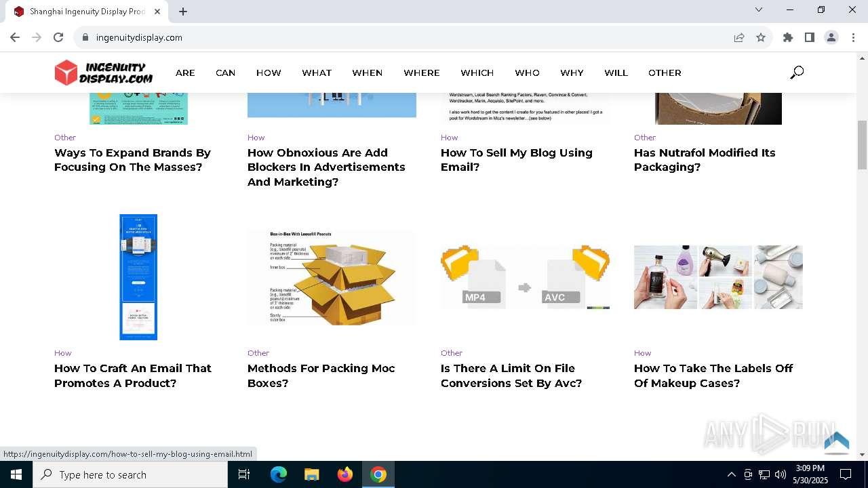
Task: Click the MP4 to AVC conversion thumbnail
Action: click(x=525, y=277)
